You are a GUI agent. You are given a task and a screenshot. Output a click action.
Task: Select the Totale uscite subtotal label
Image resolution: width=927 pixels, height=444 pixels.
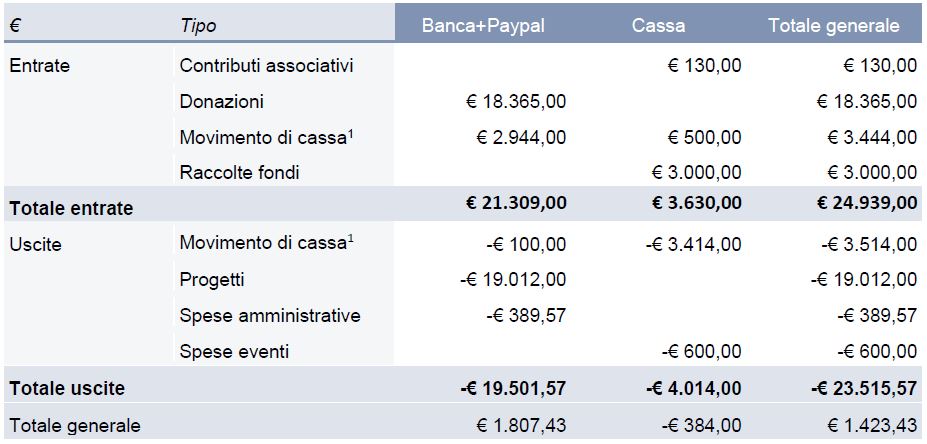tap(67, 387)
